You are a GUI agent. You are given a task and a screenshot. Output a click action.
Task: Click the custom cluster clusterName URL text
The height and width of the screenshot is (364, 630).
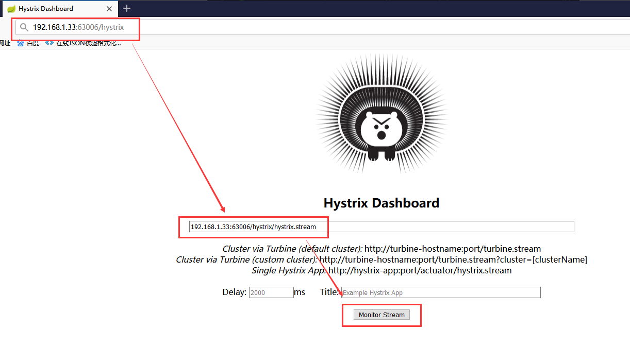tap(453, 259)
